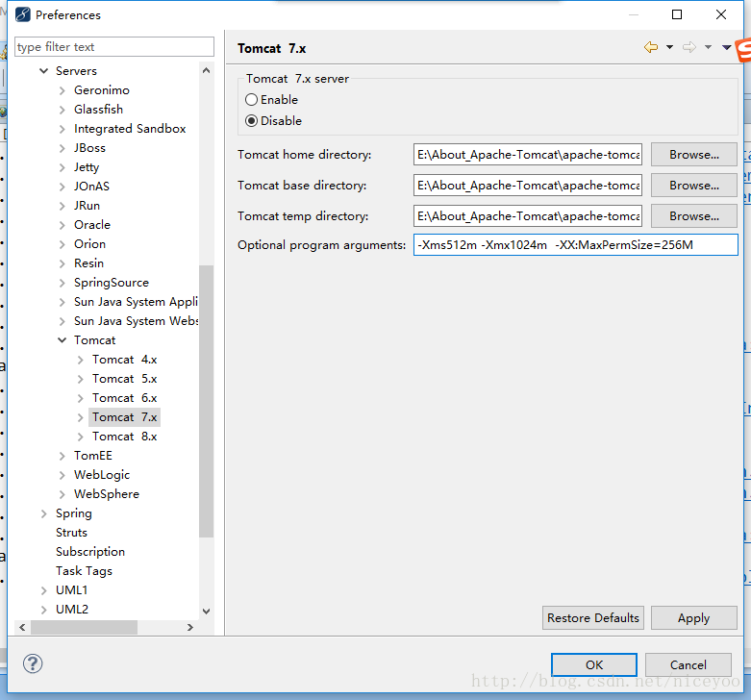The height and width of the screenshot is (700, 751).
Task: Click the tree scroll down arrow
Action: coord(207,611)
